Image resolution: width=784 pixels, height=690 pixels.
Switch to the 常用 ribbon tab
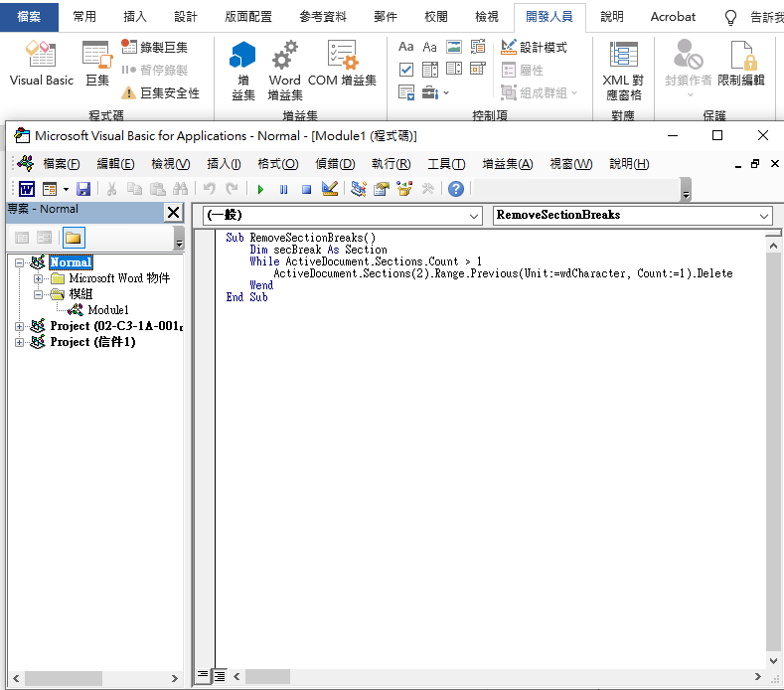coord(84,17)
